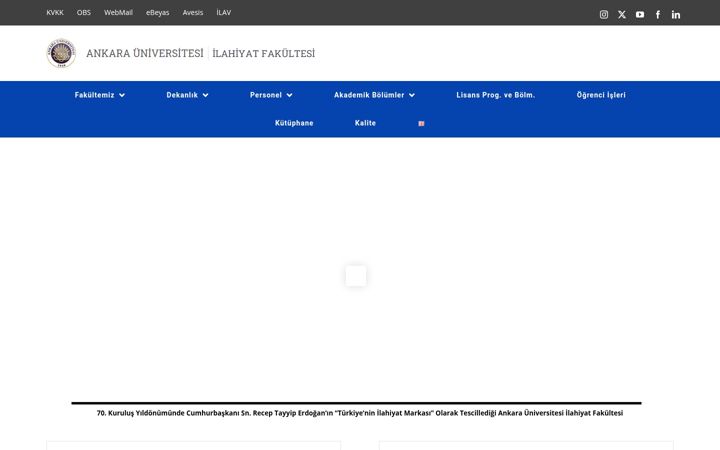
Task: Expand the Personel chevron
Action: click(x=289, y=95)
